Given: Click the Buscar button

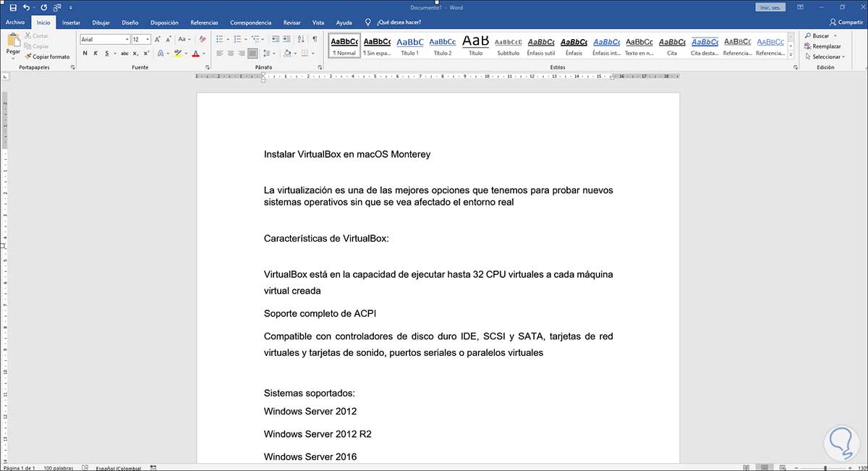Looking at the screenshot, I should click(x=820, y=35).
